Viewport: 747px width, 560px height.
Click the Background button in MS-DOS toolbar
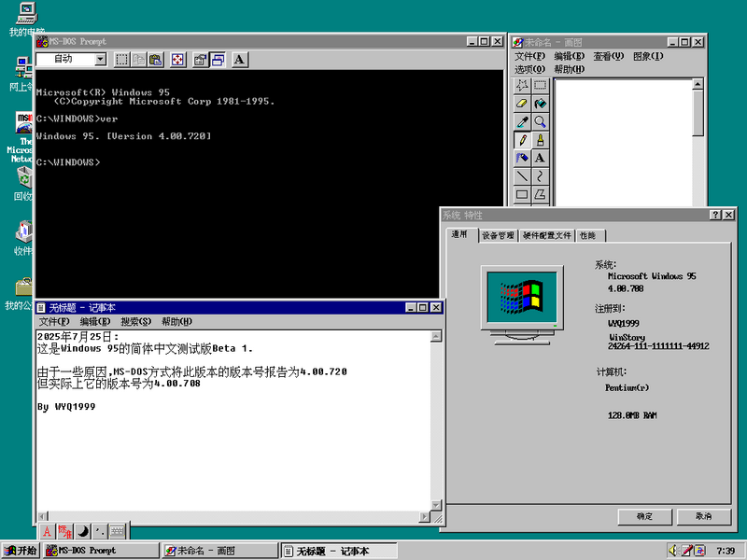(x=218, y=60)
